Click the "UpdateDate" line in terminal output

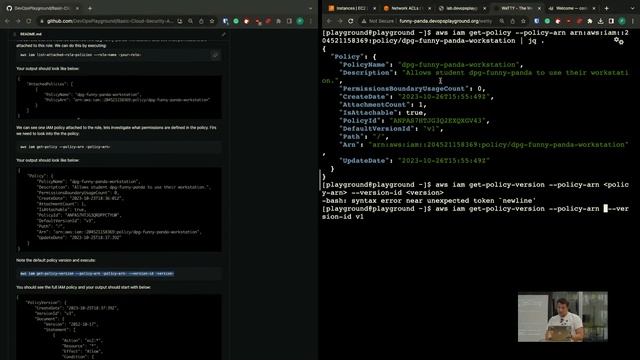(x=415, y=161)
